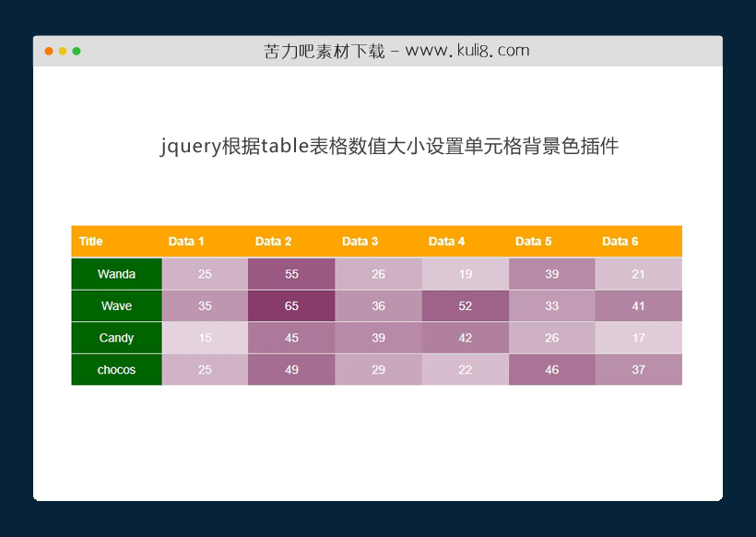
Task: Select the Data 1 column header
Action: click(x=186, y=241)
